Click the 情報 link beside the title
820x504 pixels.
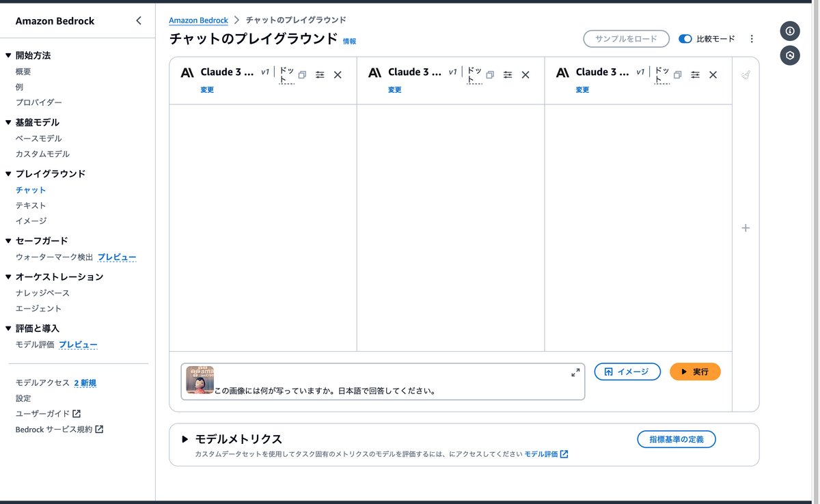coord(349,42)
